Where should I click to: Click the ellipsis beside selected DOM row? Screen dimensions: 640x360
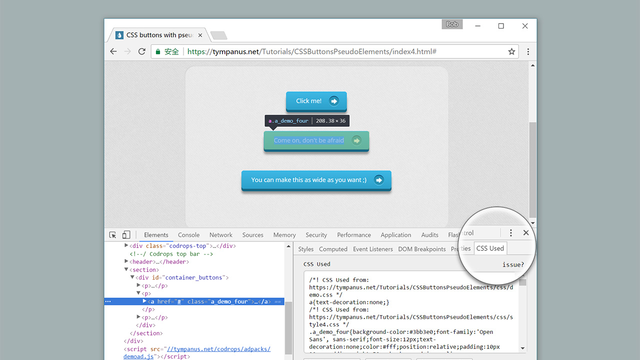pos(108,301)
